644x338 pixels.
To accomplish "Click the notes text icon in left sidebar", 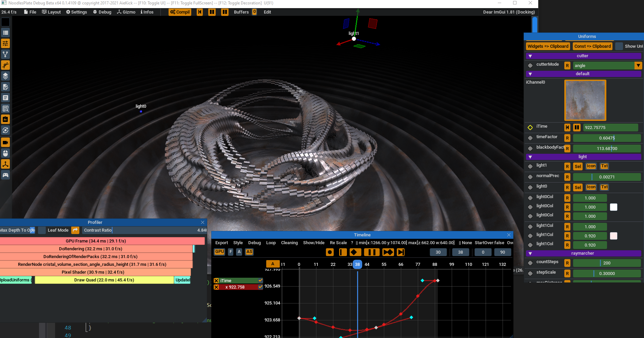I will coord(5,98).
